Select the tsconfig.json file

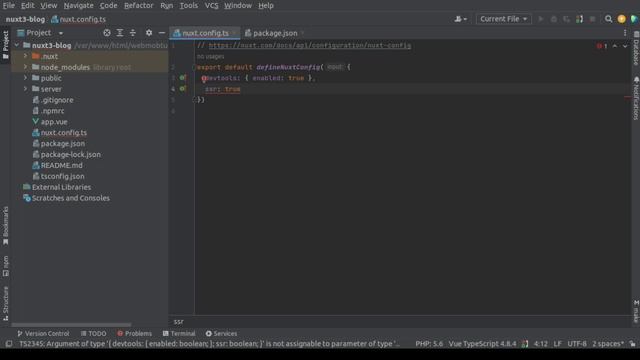coord(58,176)
